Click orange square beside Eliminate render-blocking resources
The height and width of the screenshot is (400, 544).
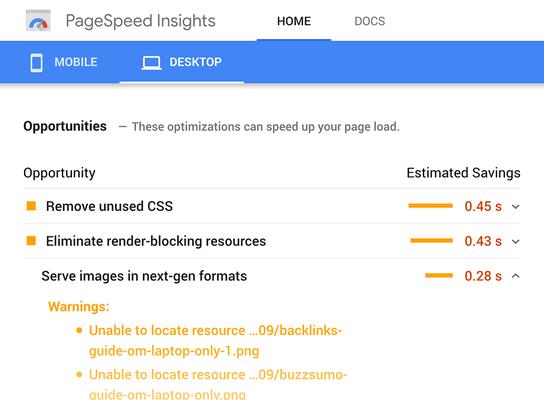click(x=31, y=240)
